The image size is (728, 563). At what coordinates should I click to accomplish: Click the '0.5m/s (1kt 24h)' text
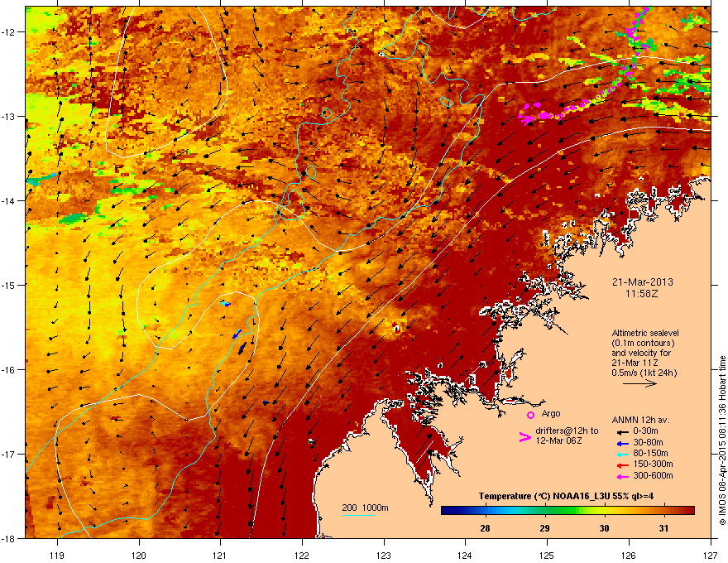[644, 373]
